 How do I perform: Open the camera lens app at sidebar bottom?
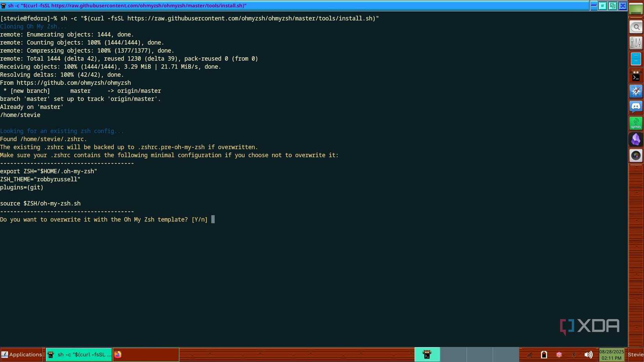[x=636, y=155]
